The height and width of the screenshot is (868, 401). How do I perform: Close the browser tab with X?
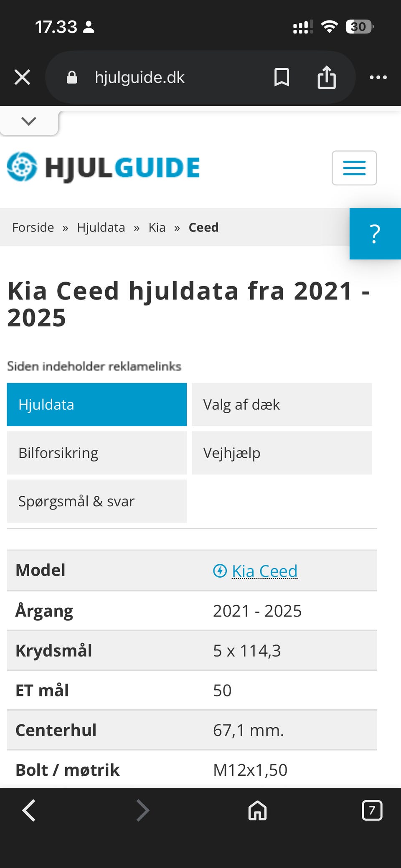point(22,77)
